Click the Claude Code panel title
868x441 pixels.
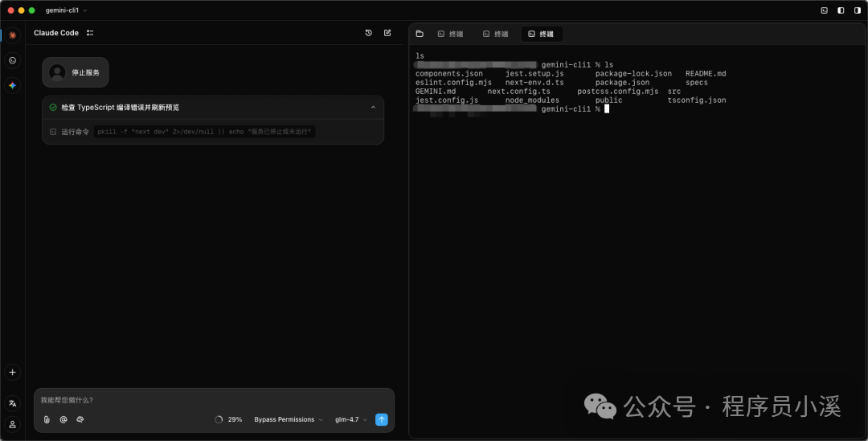point(56,33)
